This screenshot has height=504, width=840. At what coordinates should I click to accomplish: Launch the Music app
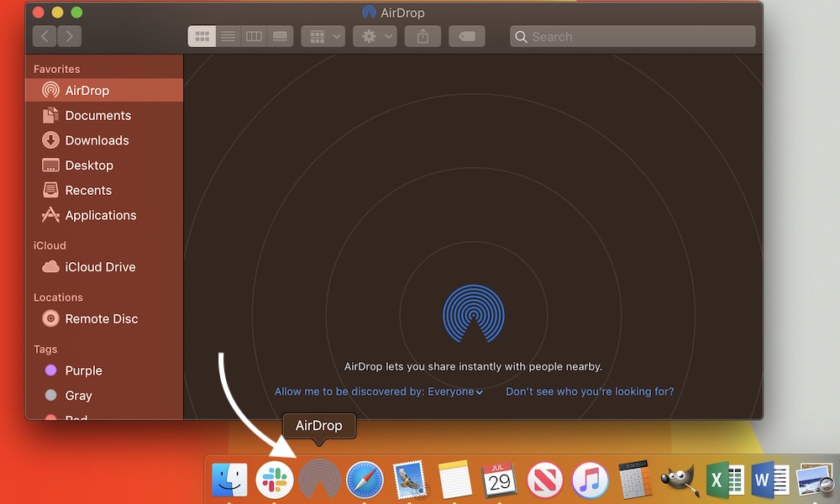(591, 479)
